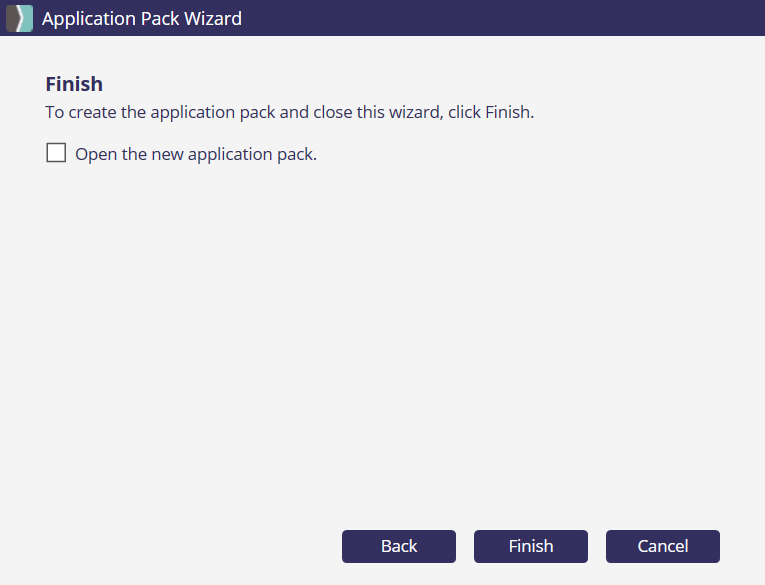Go to the previous step with Back
Viewport: 765px width, 585px height.
(x=399, y=546)
